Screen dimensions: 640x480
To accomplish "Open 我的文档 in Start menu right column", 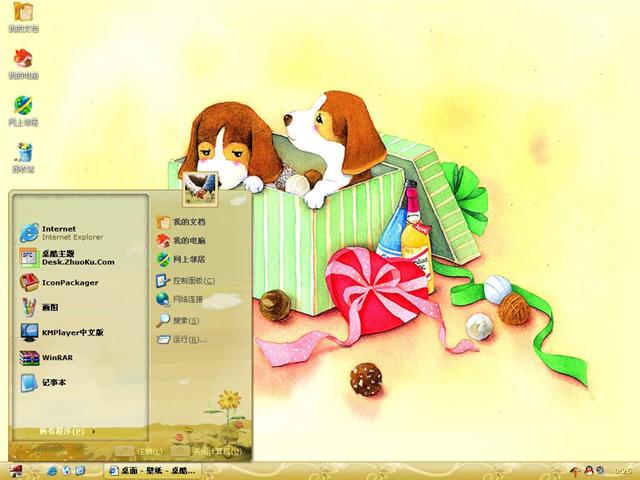I will click(x=181, y=222).
